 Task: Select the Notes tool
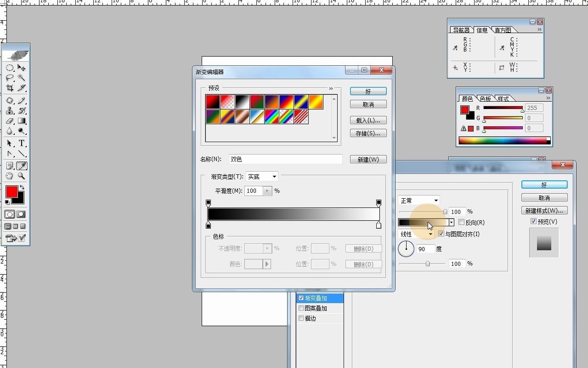tap(10, 166)
